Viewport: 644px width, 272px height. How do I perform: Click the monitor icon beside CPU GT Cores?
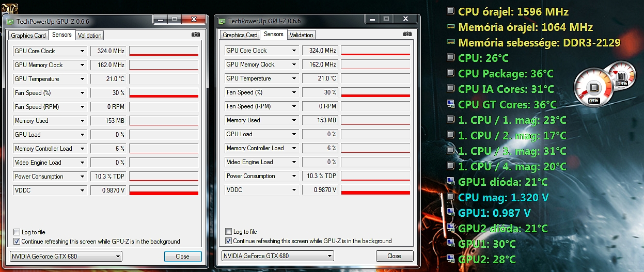point(450,104)
